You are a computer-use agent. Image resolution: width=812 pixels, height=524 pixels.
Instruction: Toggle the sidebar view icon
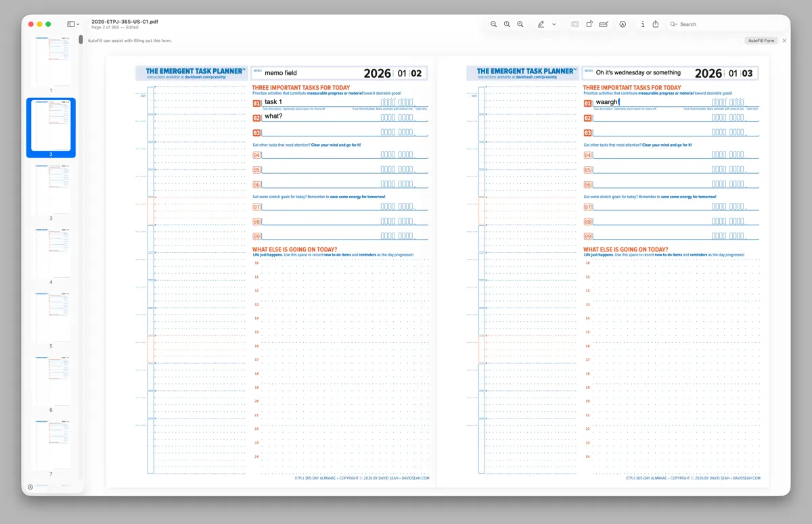(x=72, y=24)
